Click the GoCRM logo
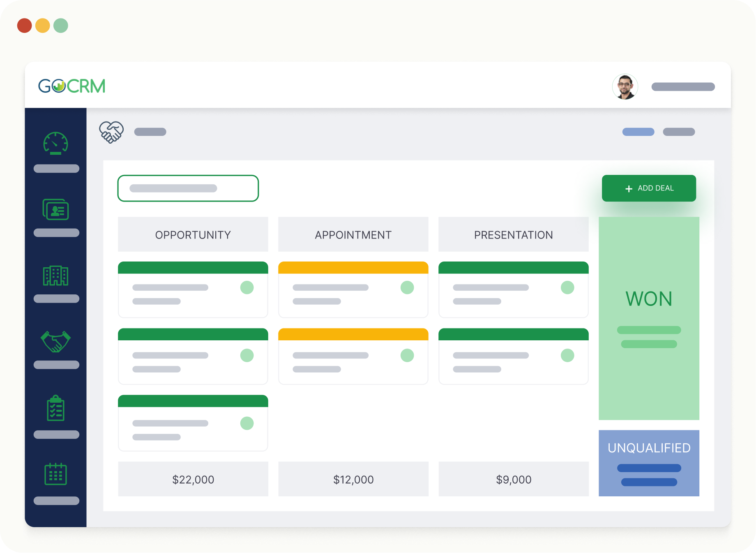 click(x=72, y=86)
